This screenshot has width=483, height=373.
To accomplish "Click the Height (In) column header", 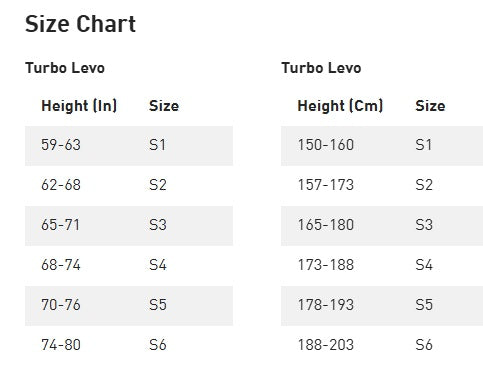I will click(x=79, y=106).
